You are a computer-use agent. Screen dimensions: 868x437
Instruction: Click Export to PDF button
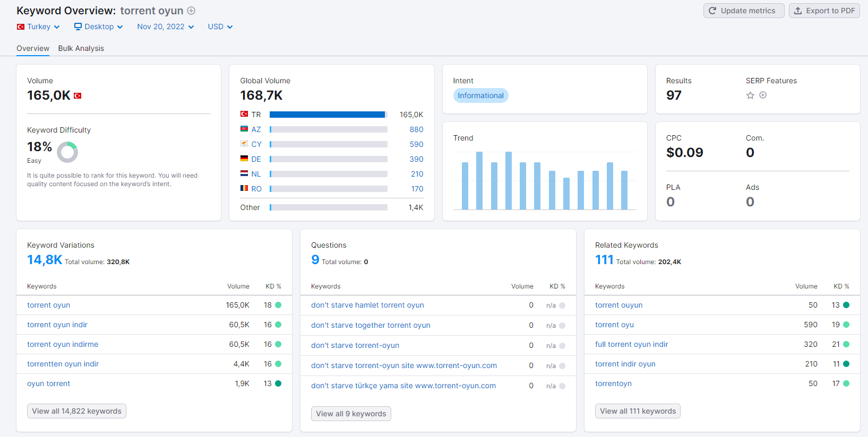pyautogui.click(x=824, y=11)
